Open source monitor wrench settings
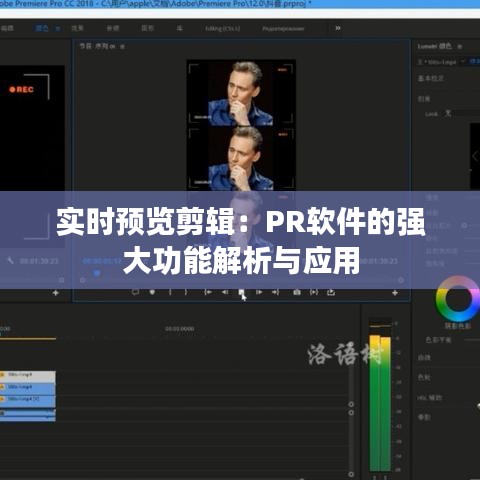Image resolution: width=480 pixels, height=480 pixels. tap(11, 260)
